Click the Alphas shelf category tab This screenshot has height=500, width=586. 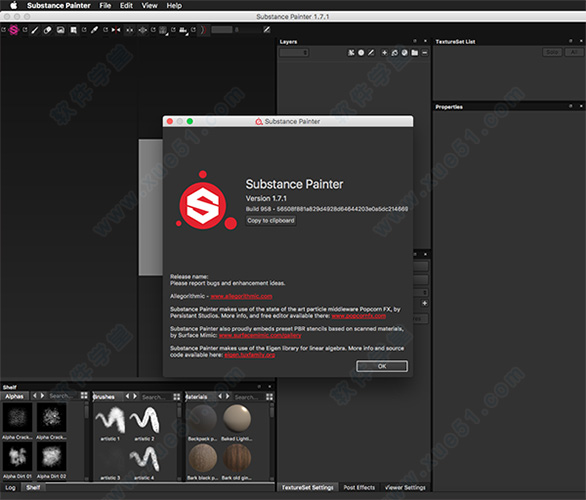15,396
